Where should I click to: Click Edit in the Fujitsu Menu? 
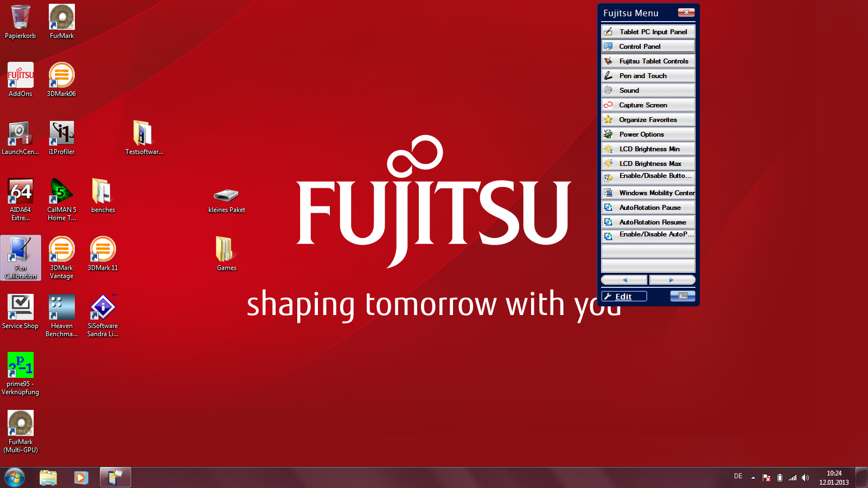[624, 296]
